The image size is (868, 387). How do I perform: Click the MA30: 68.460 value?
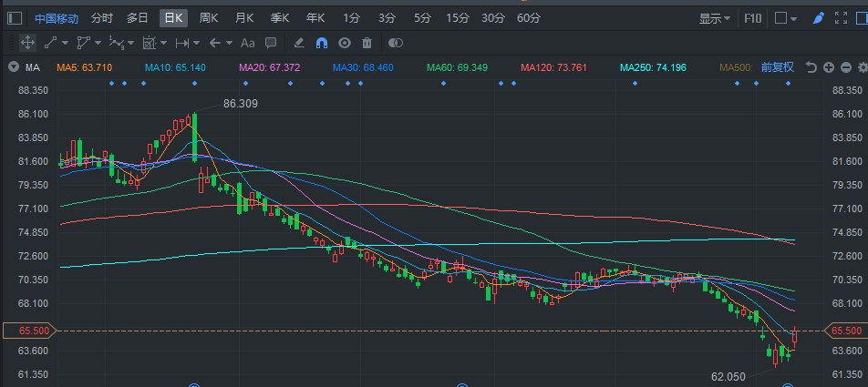[363, 67]
